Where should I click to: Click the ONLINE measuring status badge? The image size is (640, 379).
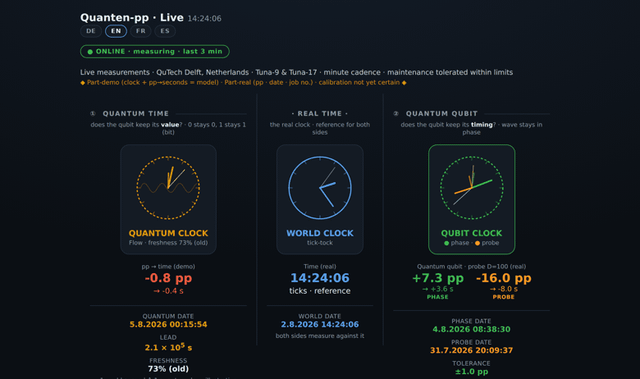(155, 51)
